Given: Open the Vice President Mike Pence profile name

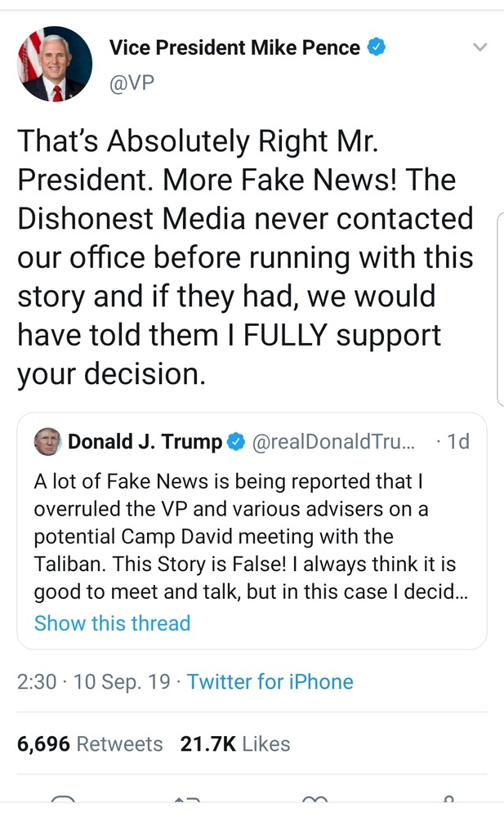Looking at the screenshot, I should pos(234,48).
